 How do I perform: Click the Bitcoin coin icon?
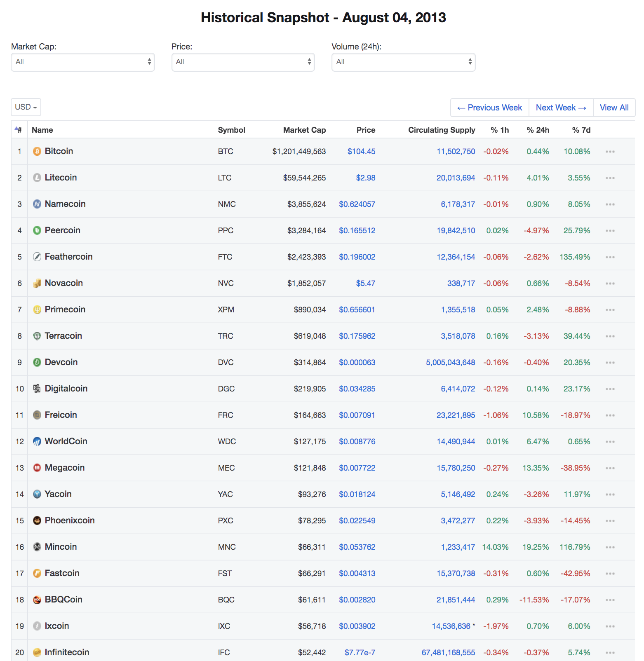click(37, 151)
